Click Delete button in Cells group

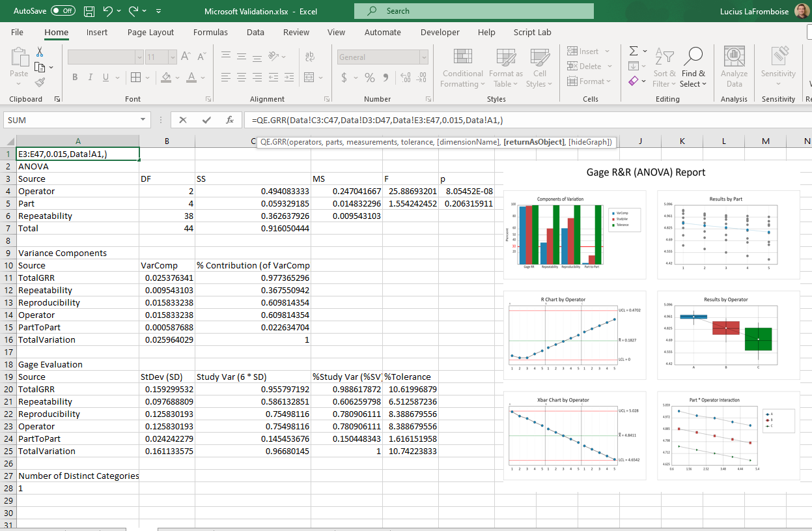coord(589,66)
